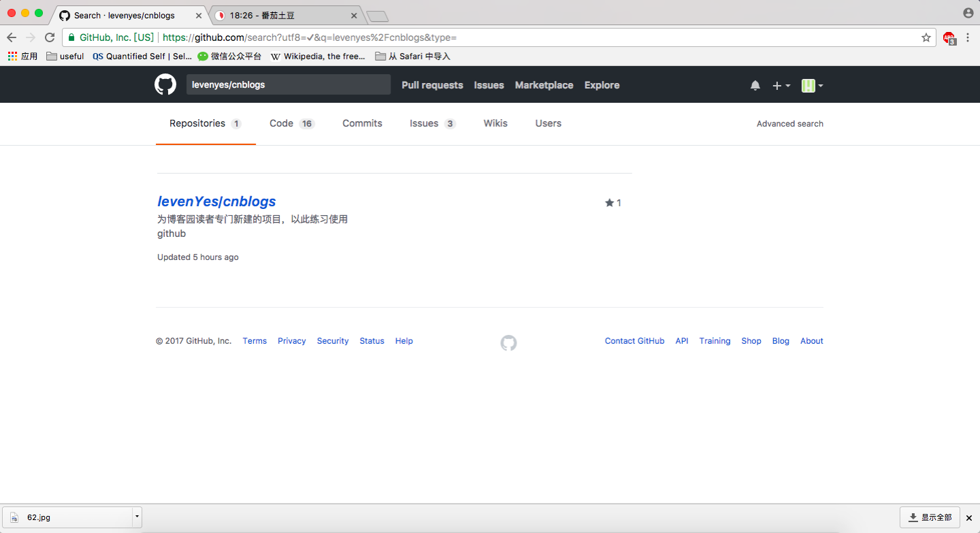Open the Apps bookmark shortcut

tap(22, 56)
